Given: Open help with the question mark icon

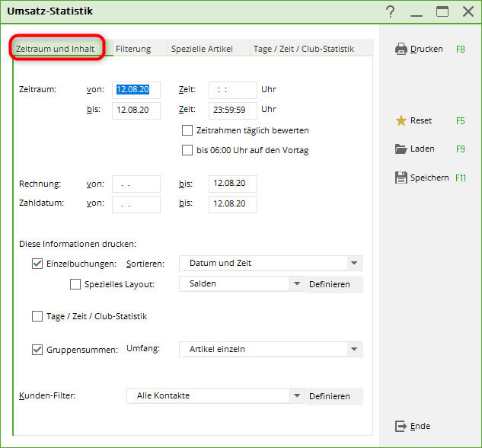Looking at the screenshot, I should click(390, 11).
